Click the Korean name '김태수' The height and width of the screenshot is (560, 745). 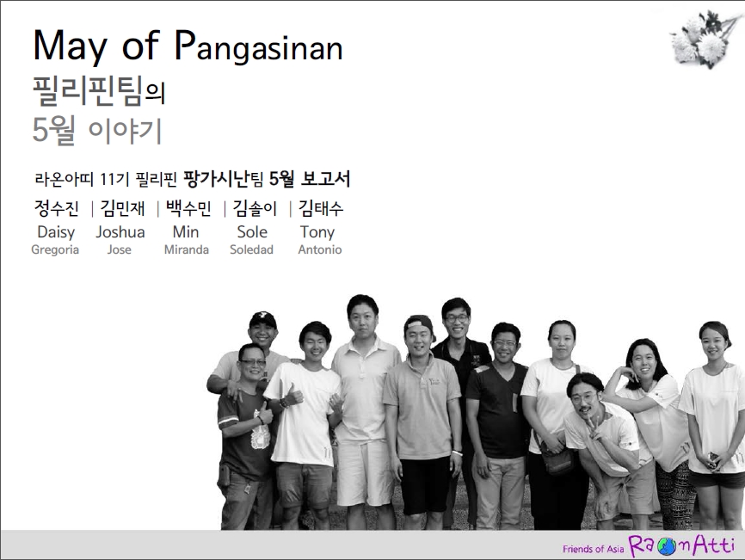(x=320, y=209)
